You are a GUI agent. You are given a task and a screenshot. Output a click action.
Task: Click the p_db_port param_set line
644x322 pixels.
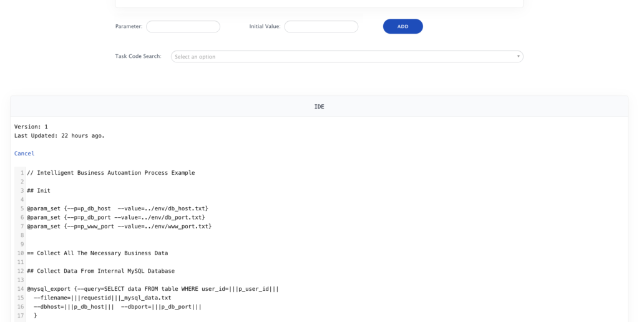pyautogui.click(x=116, y=217)
